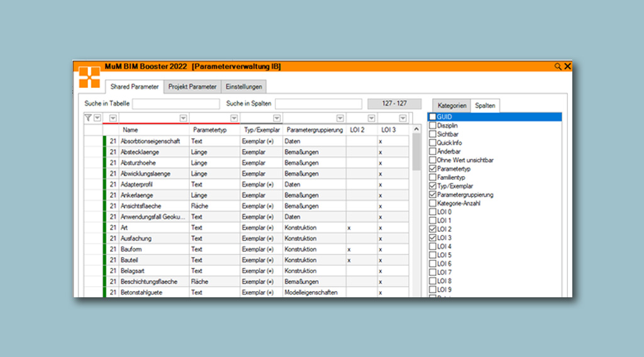Select the Ausfachung row name

(136, 238)
